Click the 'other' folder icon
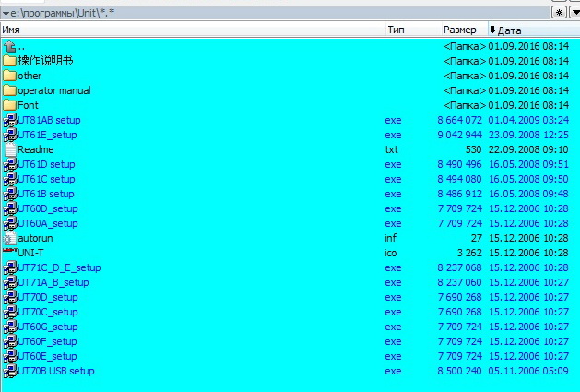Screen dimensions: 580x392 coord(10,76)
